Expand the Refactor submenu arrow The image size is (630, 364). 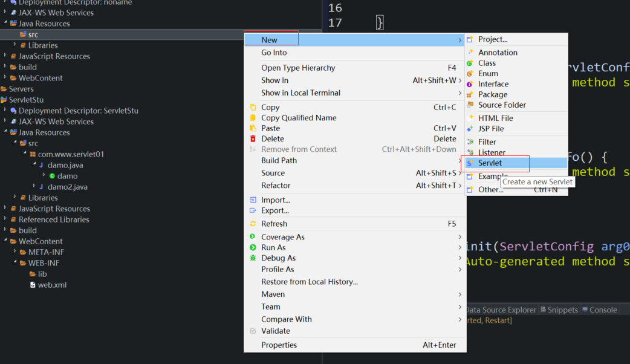tap(460, 186)
